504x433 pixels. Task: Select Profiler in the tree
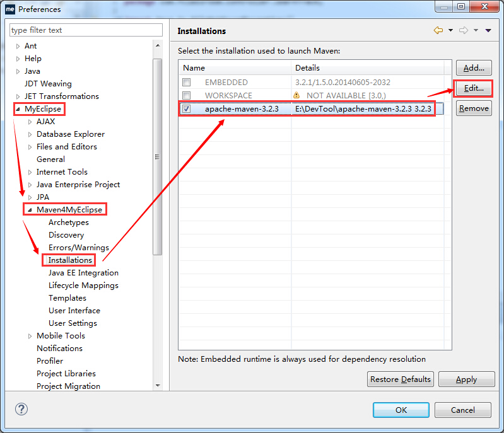tap(50, 361)
